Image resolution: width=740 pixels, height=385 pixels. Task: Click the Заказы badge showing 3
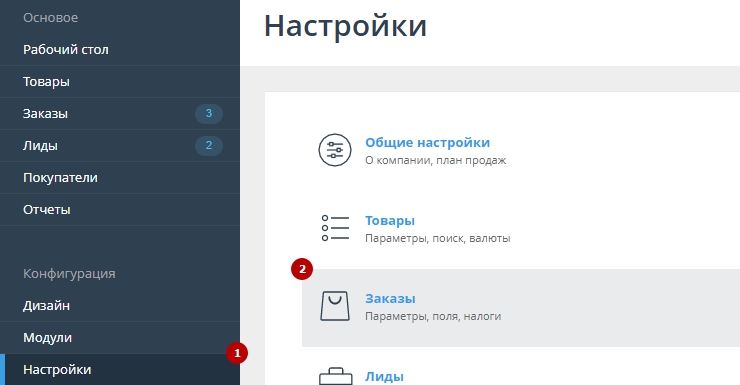(209, 114)
